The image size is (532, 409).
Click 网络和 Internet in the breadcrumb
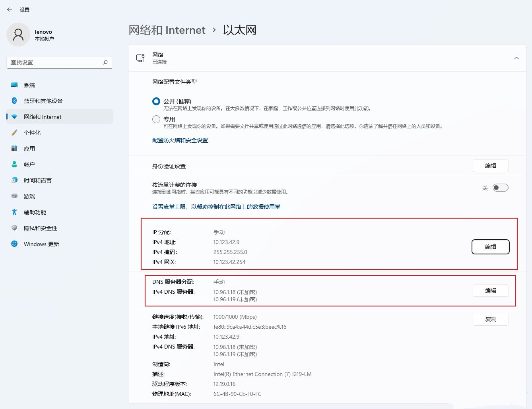coord(167,30)
